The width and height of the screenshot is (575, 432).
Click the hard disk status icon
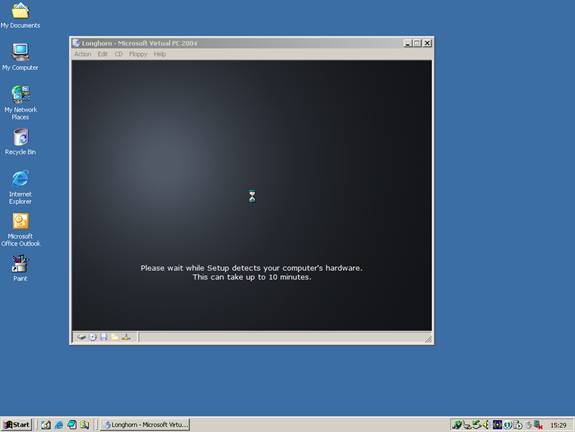click(x=81, y=337)
